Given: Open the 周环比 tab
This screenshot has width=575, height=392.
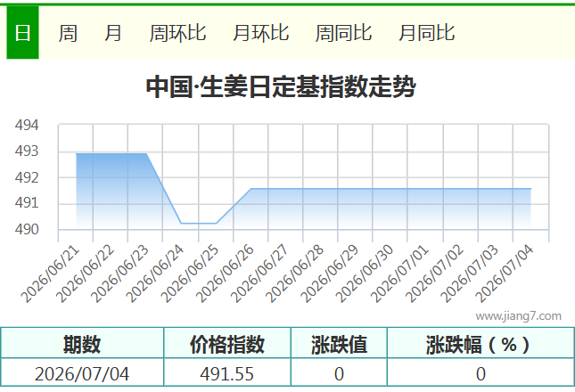Looking at the screenshot, I should point(177,33).
